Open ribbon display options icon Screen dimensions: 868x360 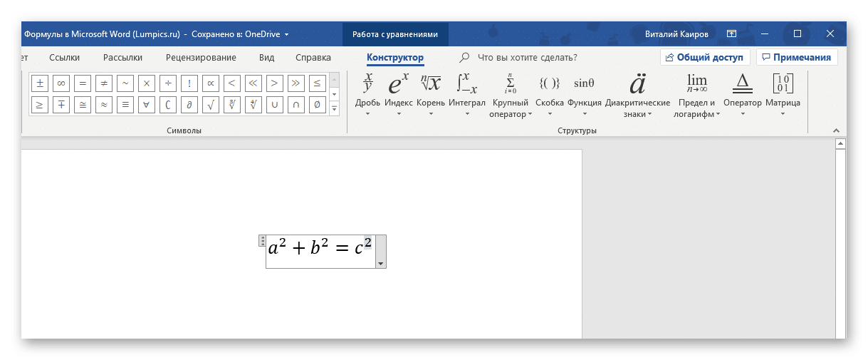pos(731,34)
